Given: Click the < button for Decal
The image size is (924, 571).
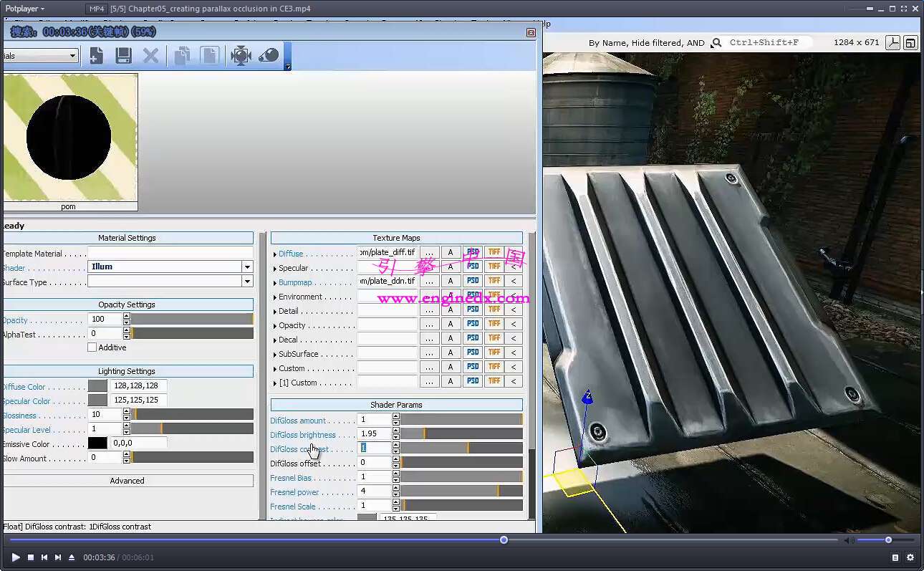Looking at the screenshot, I should point(514,338).
